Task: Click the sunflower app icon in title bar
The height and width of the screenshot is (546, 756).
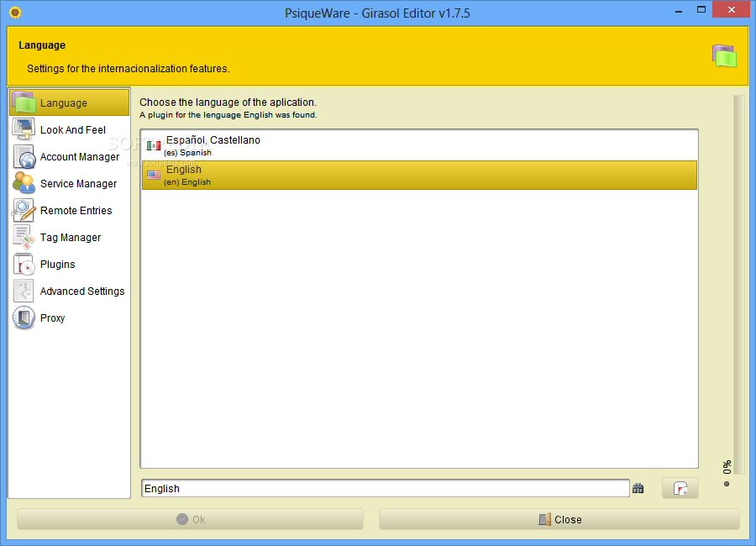Action: (x=15, y=12)
